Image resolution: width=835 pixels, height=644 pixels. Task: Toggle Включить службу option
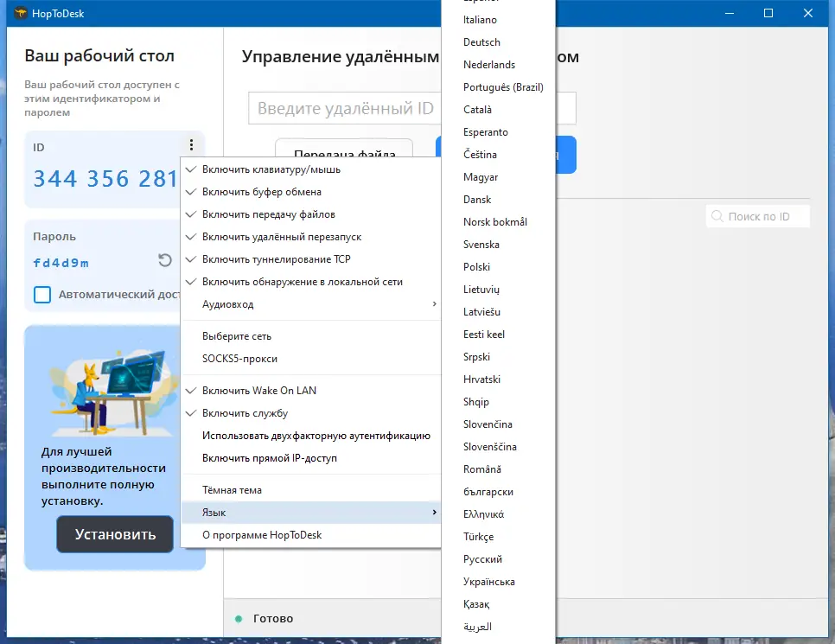click(311, 413)
